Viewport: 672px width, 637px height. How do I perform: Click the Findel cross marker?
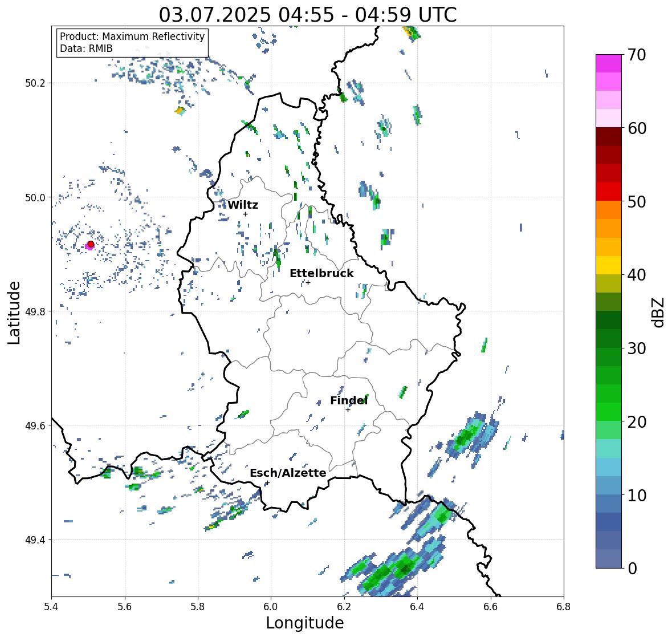coord(348,410)
